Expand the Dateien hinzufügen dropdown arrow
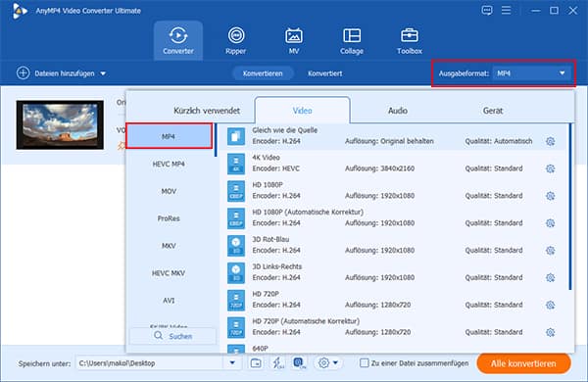 pos(103,73)
